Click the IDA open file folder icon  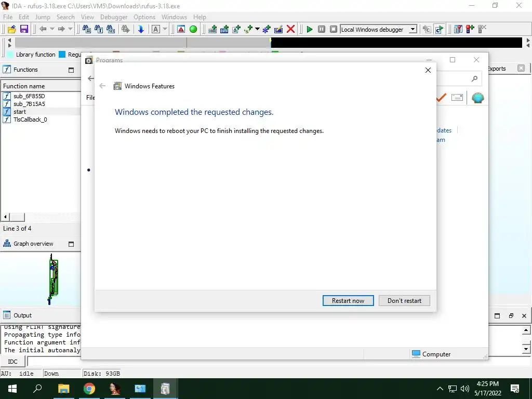tap(12, 29)
